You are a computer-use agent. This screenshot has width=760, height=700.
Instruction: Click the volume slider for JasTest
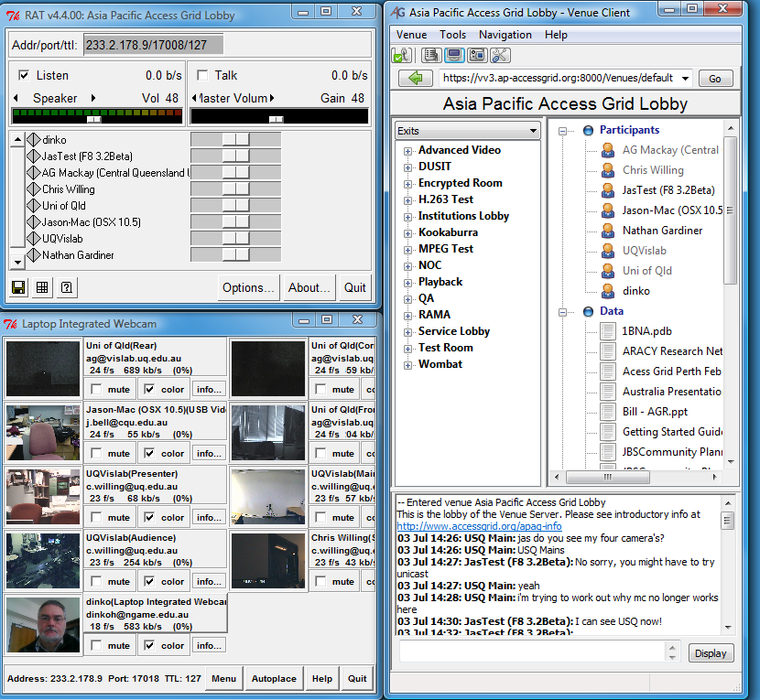point(235,156)
